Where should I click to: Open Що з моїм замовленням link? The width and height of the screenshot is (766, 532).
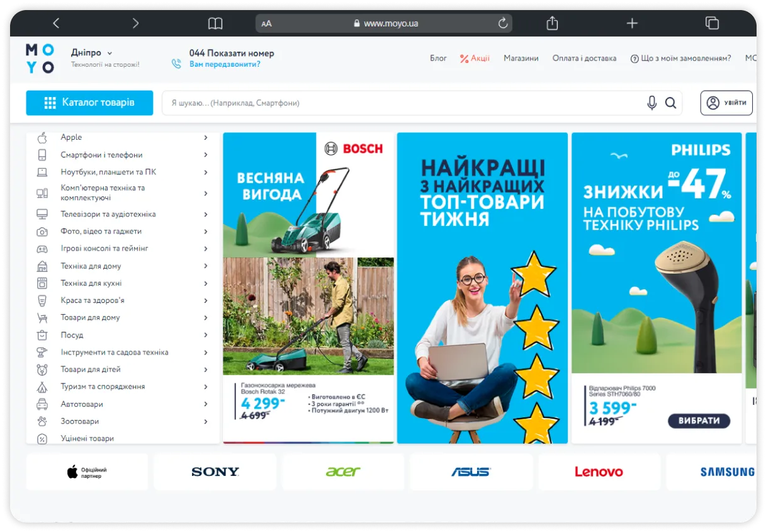(681, 58)
